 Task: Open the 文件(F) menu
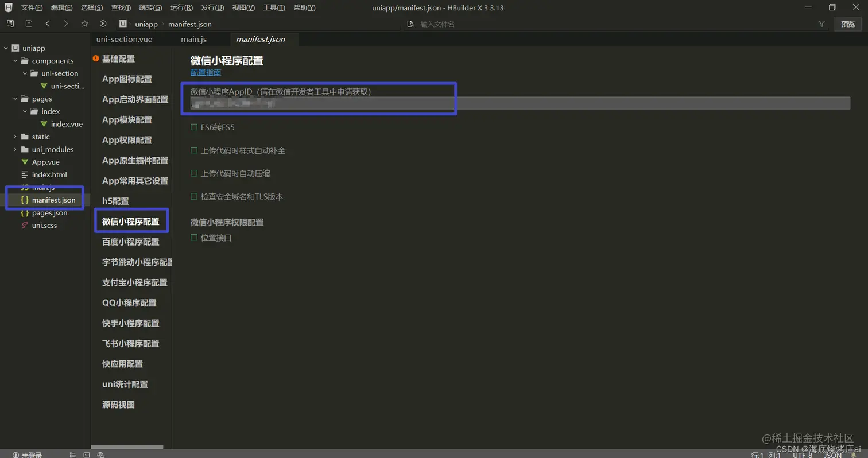click(x=32, y=7)
